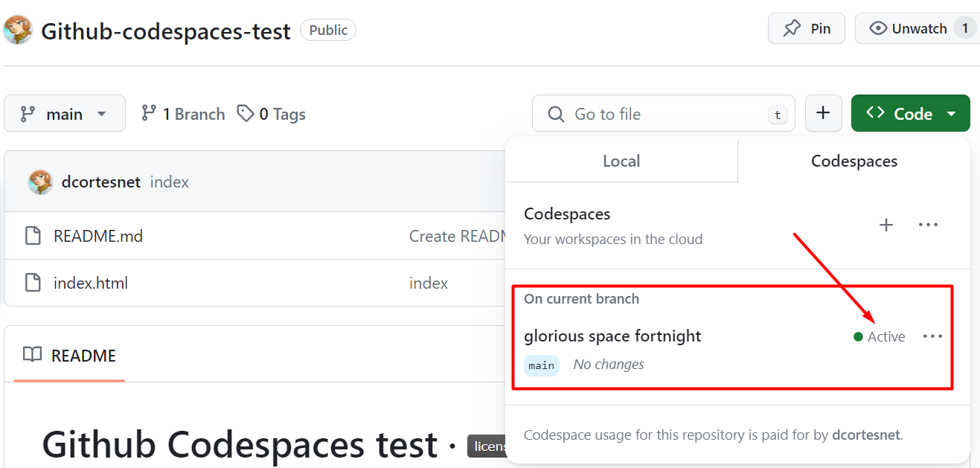Screen dimensions: 980x468
Task: Click the repository owner avatar
Action: [x=18, y=30]
